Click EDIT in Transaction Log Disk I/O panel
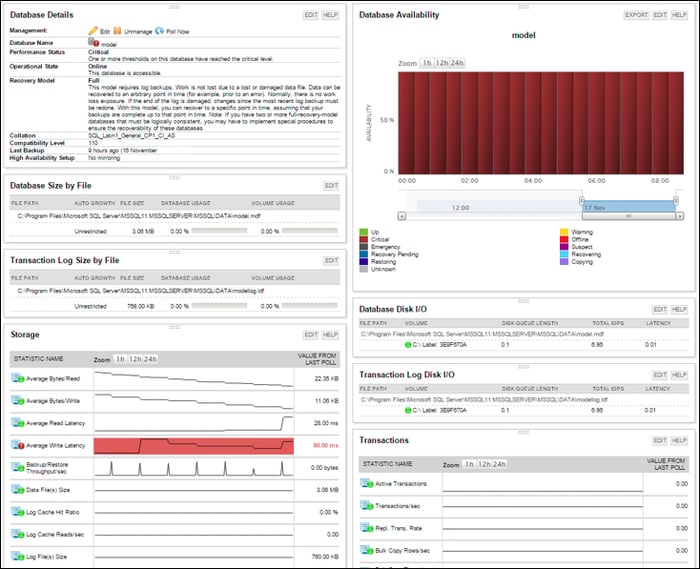This screenshot has width=700, height=569. (660, 375)
